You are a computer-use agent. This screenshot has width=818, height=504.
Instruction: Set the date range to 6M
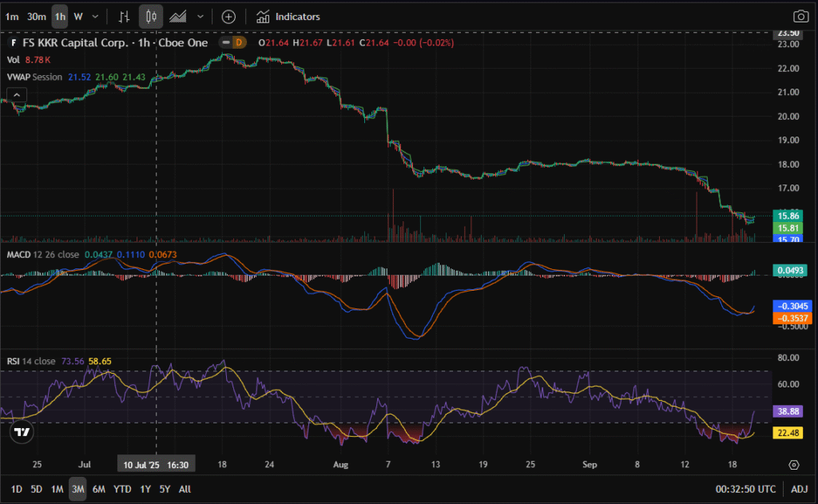click(98, 489)
